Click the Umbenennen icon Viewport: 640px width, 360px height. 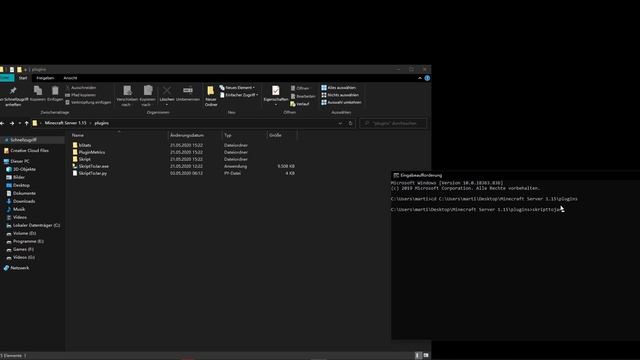click(188, 90)
